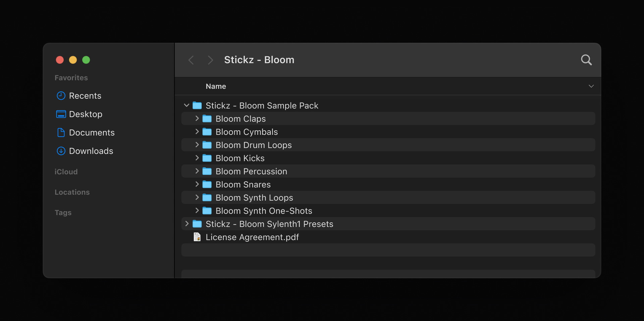Select the Bloom Snares row
Screen dimensions: 644x321
click(243, 184)
